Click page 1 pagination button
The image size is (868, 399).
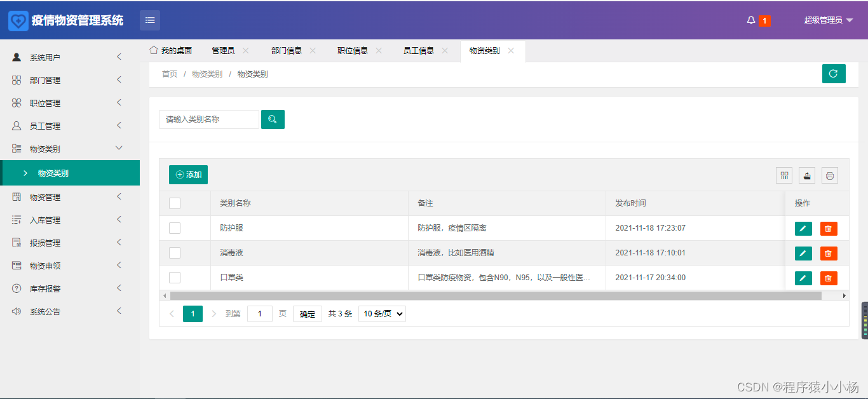click(x=193, y=314)
